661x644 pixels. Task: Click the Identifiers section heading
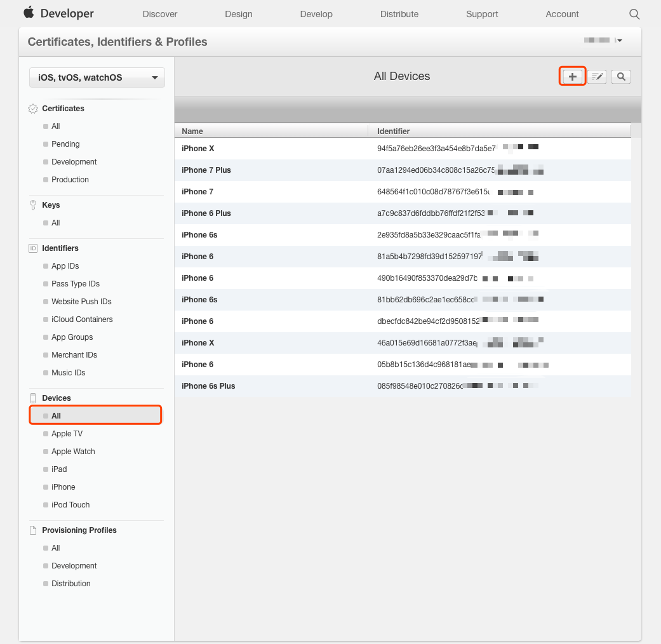[60, 248]
